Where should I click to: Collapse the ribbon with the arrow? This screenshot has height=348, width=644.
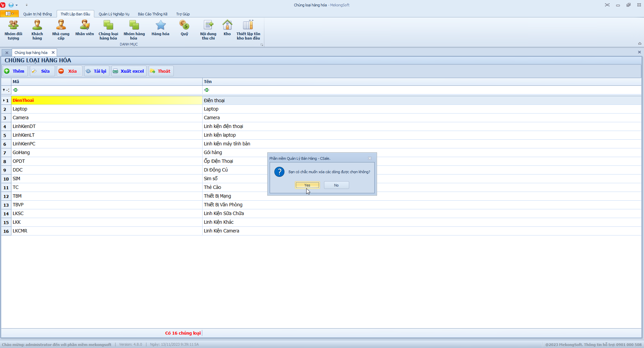(640, 44)
